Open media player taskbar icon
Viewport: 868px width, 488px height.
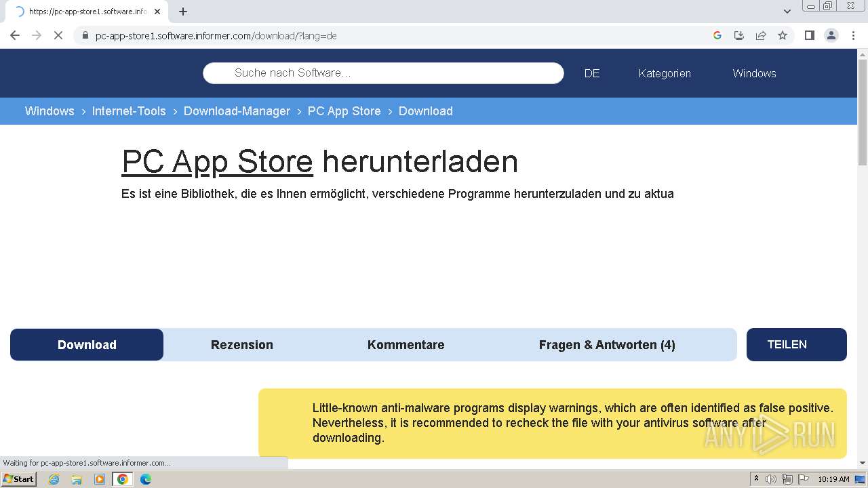coord(100,479)
